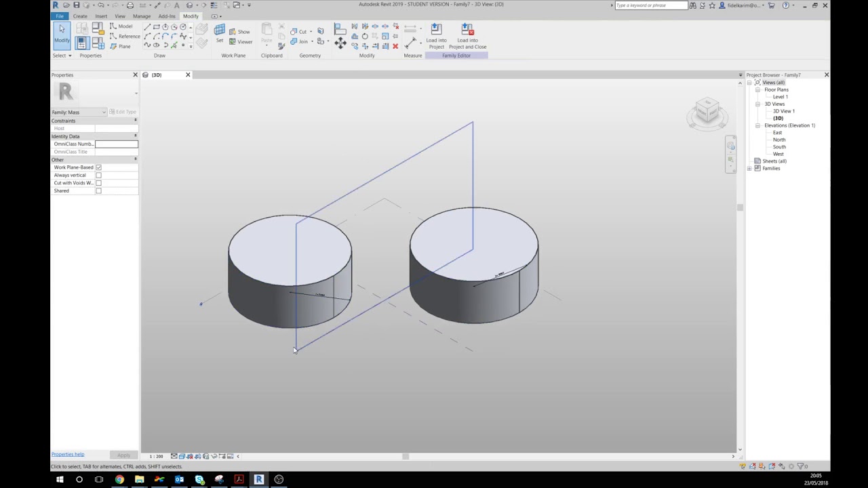Image resolution: width=868 pixels, height=488 pixels.
Task: Click the Save icon in quick access toolbar
Action: pos(76,5)
